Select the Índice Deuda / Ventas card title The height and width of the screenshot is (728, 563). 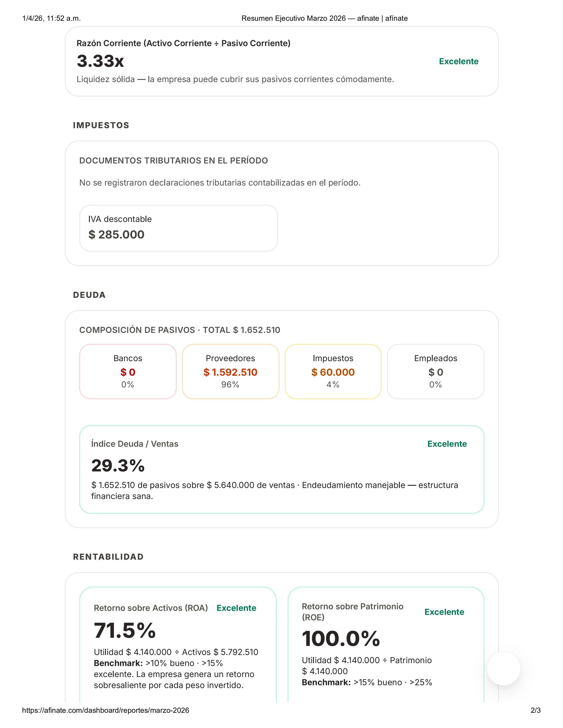coord(135,444)
